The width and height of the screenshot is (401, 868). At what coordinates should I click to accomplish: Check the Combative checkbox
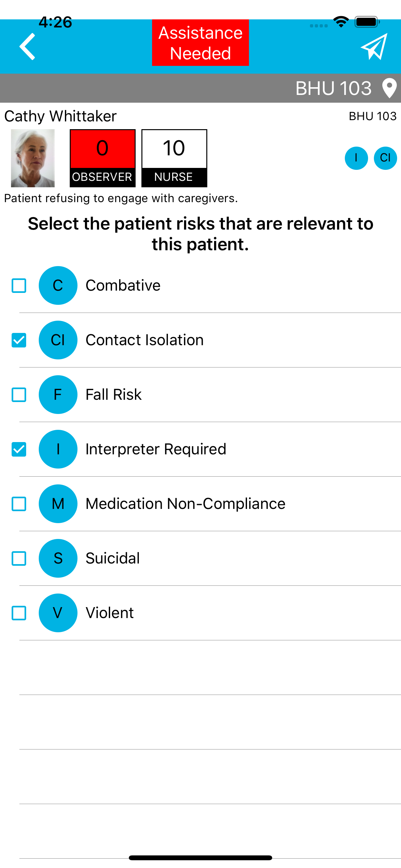[x=19, y=286]
